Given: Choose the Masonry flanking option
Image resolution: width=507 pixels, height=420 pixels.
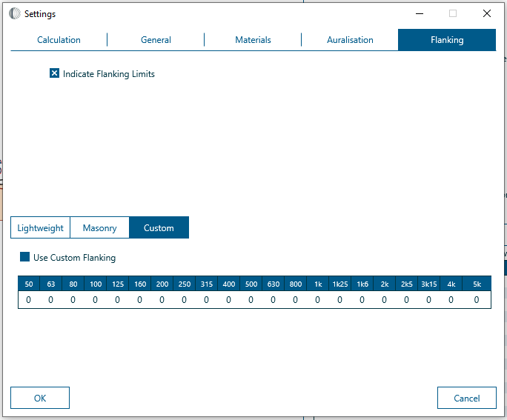Looking at the screenshot, I should (99, 227).
